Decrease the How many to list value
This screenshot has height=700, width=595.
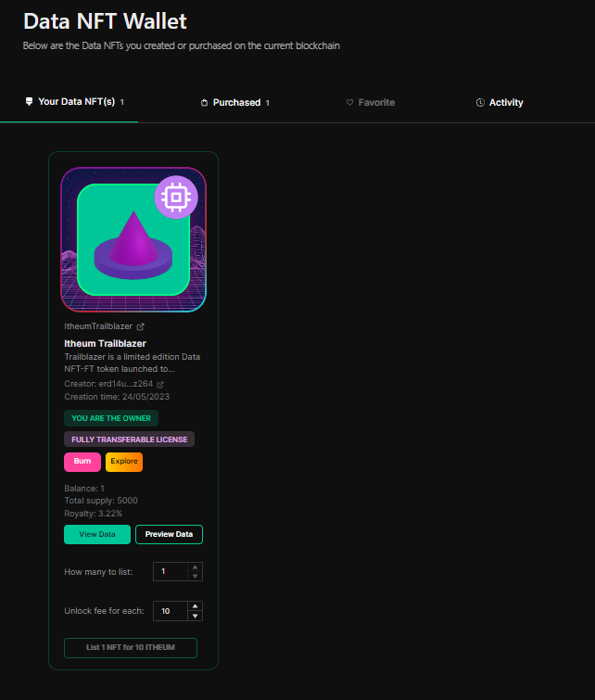(195, 577)
